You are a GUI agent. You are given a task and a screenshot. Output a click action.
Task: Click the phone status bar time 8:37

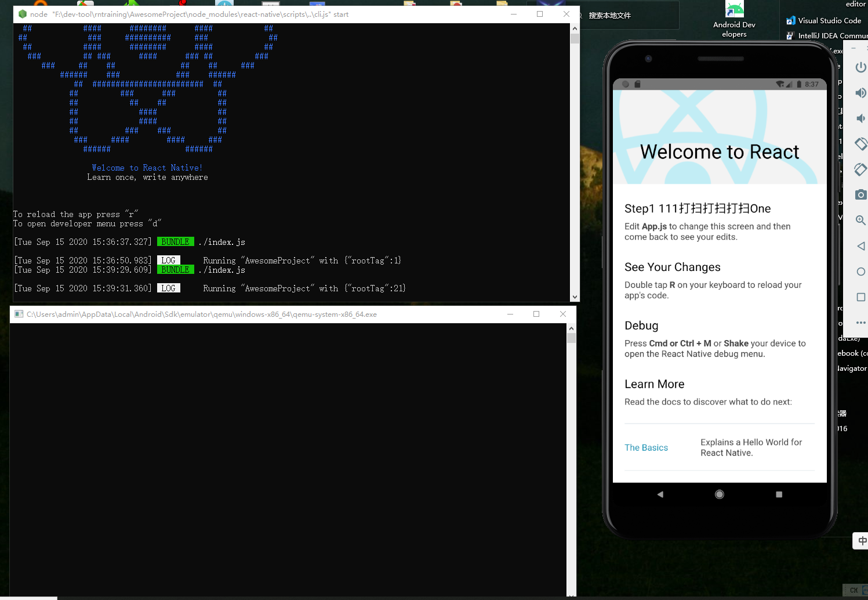(812, 84)
